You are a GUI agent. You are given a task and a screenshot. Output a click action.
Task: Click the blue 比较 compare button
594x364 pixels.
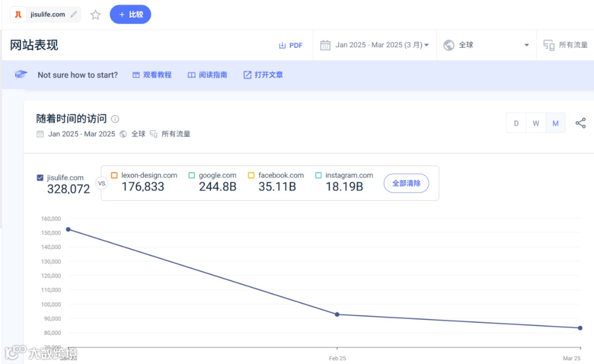point(130,14)
